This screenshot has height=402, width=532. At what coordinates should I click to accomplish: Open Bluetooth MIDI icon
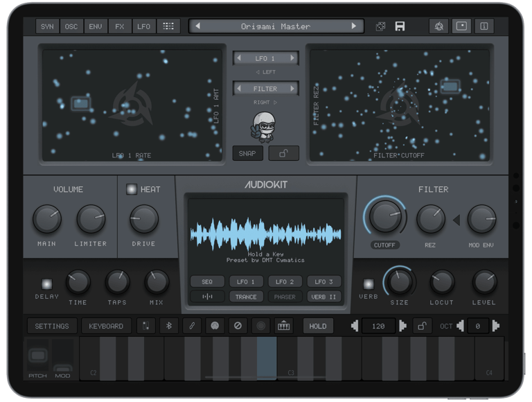click(x=168, y=326)
